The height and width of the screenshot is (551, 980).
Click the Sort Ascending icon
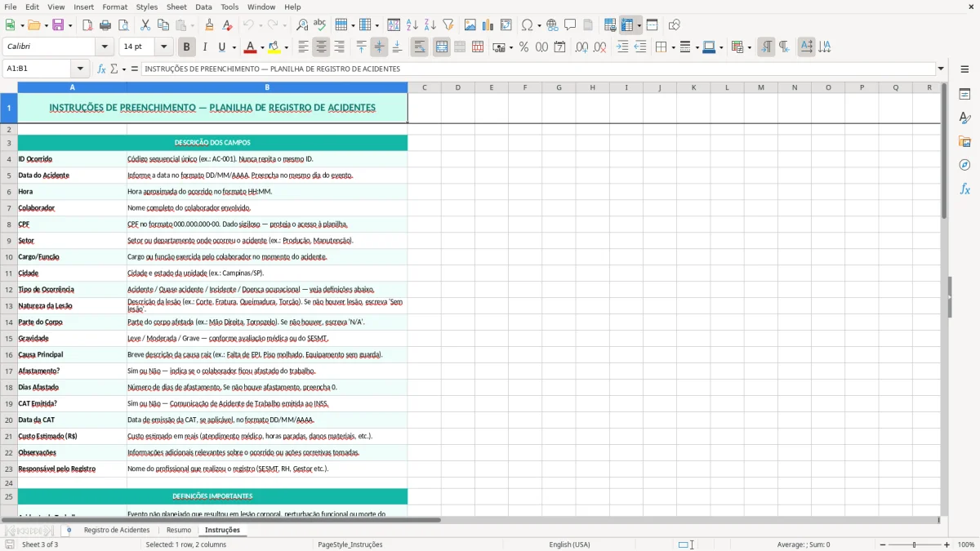click(412, 25)
